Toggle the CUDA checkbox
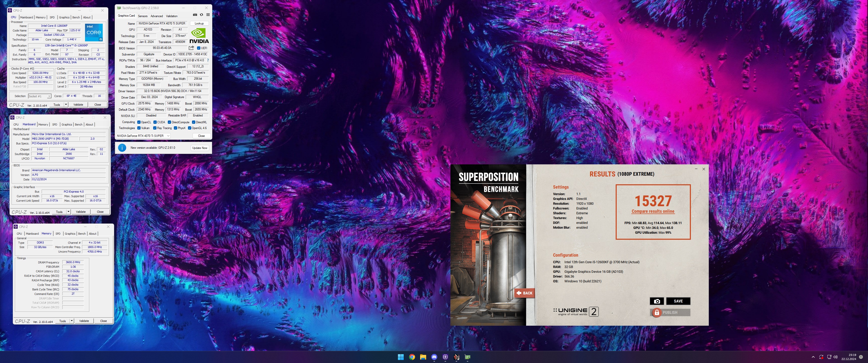Image resolution: width=868 pixels, height=363 pixels. 155,122
